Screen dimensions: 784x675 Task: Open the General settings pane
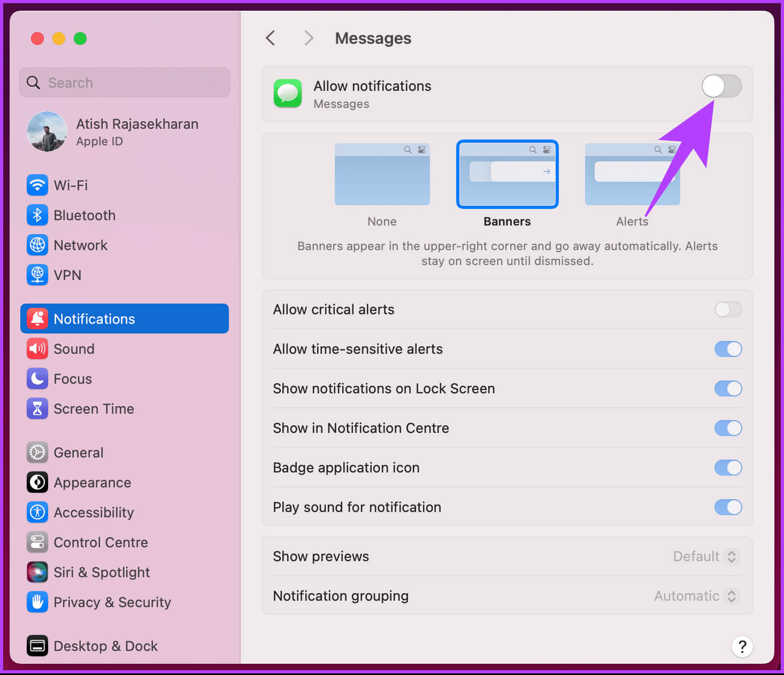click(x=125, y=453)
